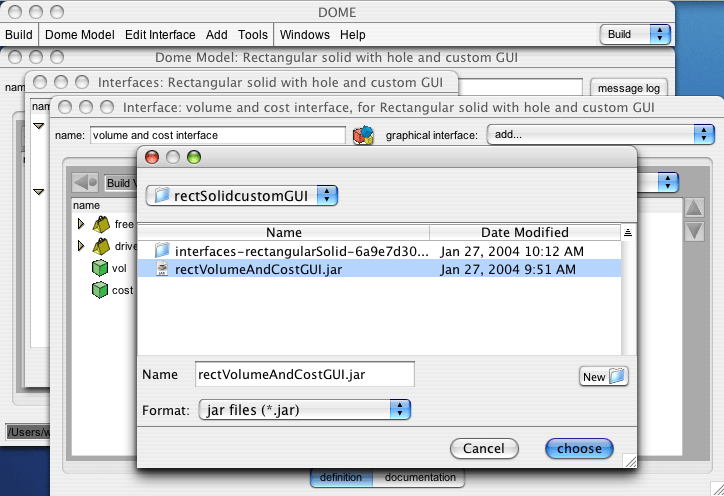Click the 'Jan 27, 2004 9:51 AM' date cell
This screenshot has width=724, height=496.
pyautogui.click(x=508, y=269)
